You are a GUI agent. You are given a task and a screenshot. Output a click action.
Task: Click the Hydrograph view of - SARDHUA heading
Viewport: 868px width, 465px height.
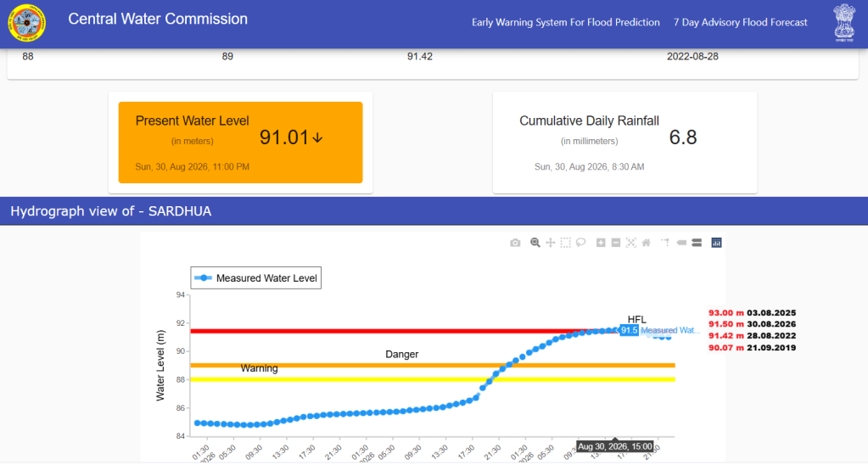pos(110,211)
